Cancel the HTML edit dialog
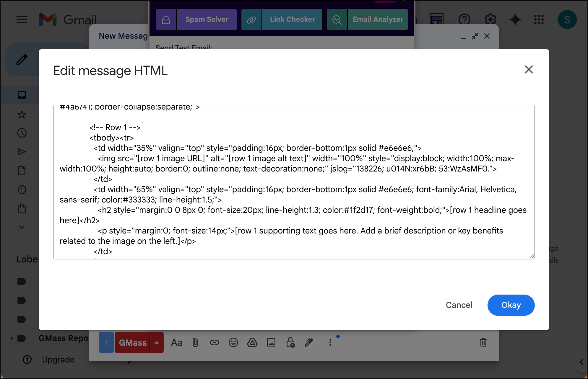Viewport: 588px width, 379px height. [459, 305]
